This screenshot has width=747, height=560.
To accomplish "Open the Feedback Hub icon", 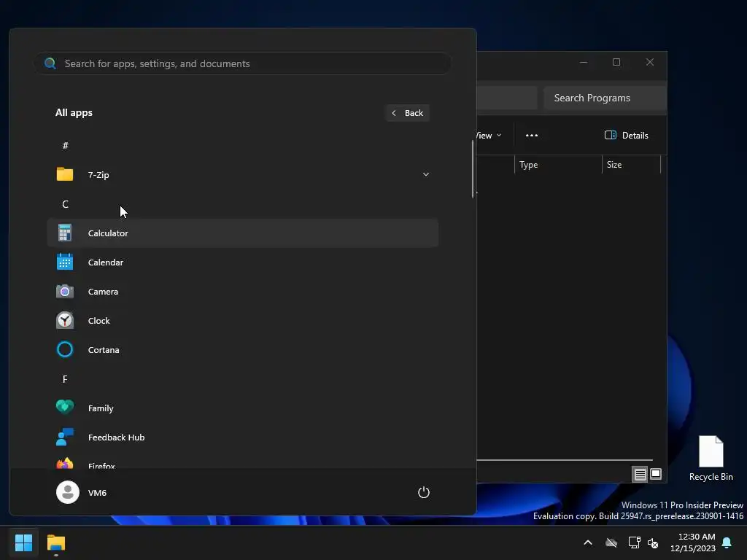I will coord(65,437).
